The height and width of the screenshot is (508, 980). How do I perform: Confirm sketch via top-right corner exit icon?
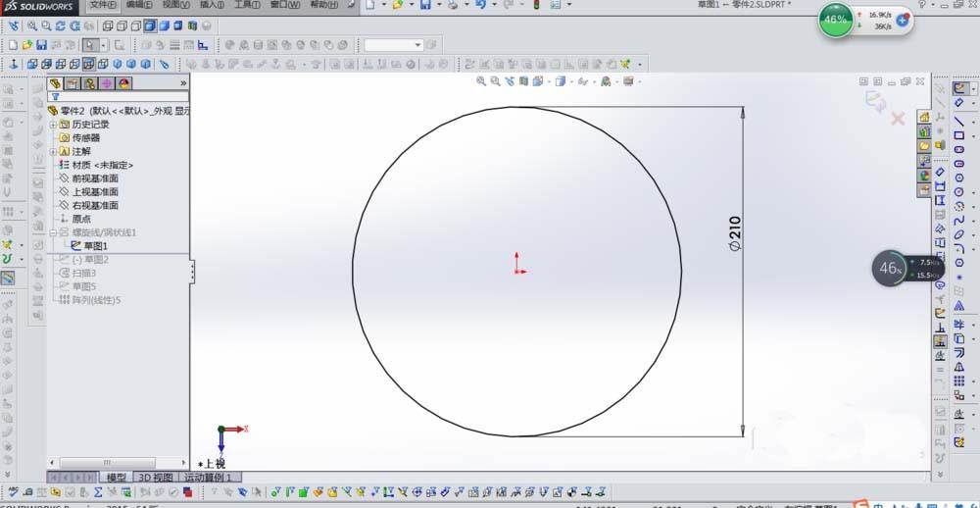(x=875, y=100)
